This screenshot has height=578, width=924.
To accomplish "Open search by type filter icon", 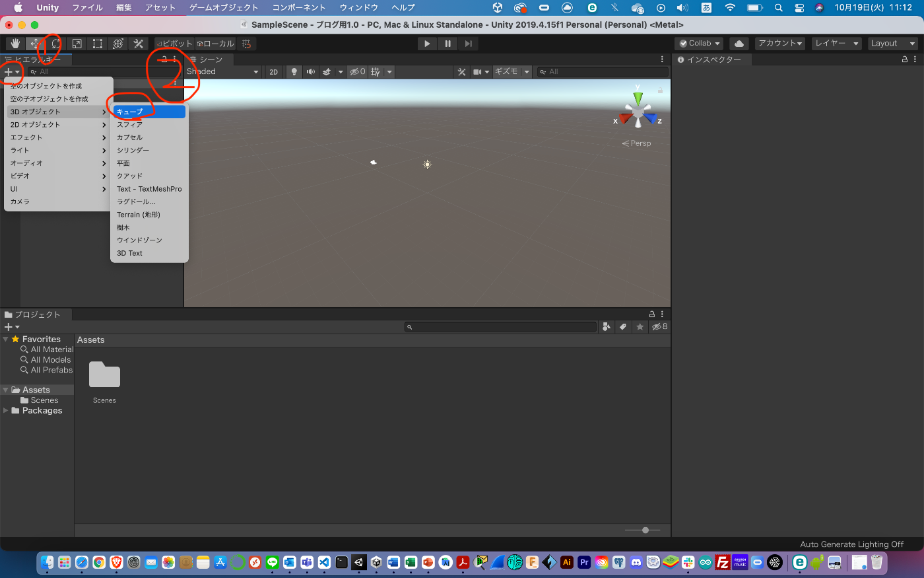I will (607, 327).
